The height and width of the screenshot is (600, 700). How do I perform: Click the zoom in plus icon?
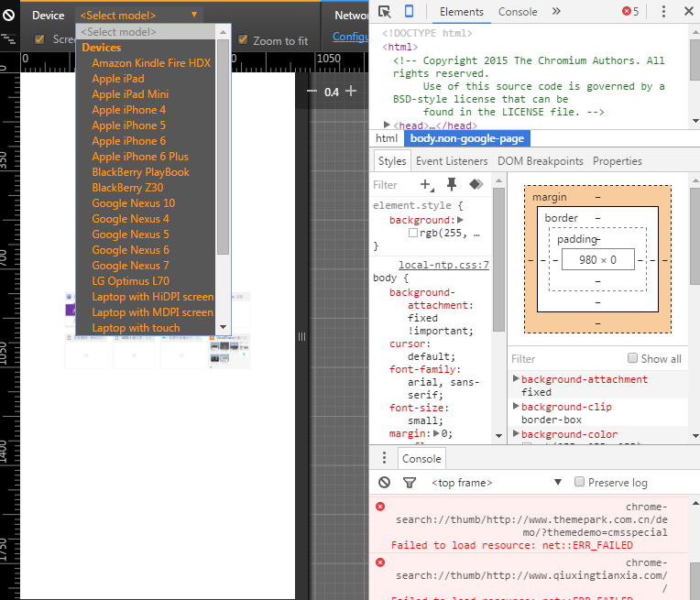[351, 92]
